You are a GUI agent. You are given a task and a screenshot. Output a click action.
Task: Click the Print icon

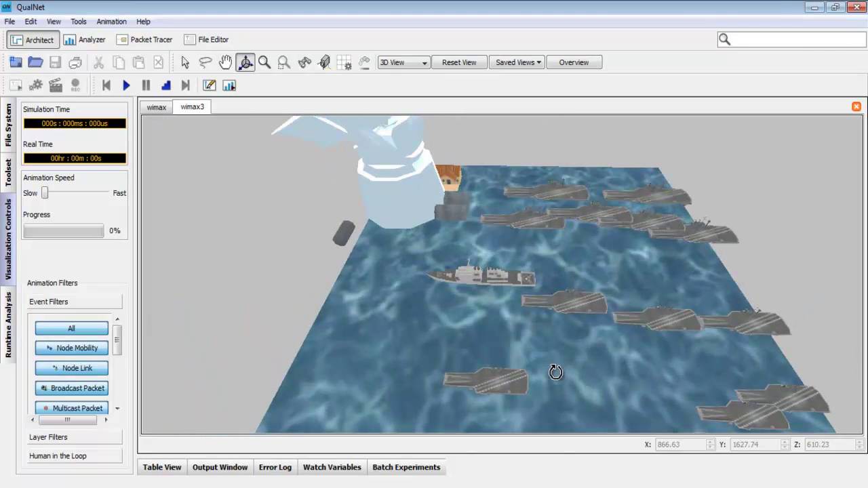75,62
